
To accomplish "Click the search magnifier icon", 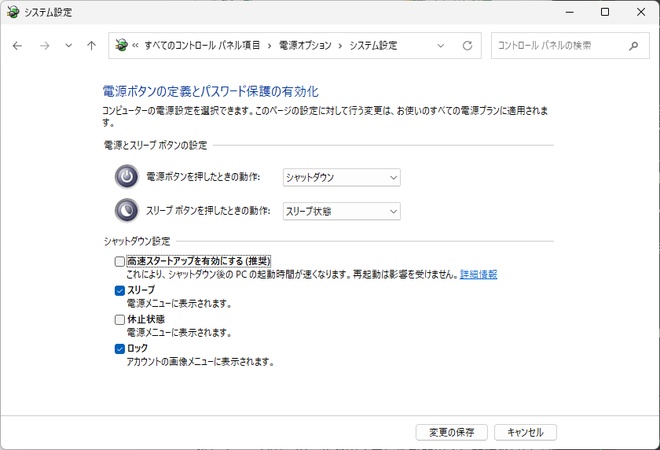I will pos(633,45).
